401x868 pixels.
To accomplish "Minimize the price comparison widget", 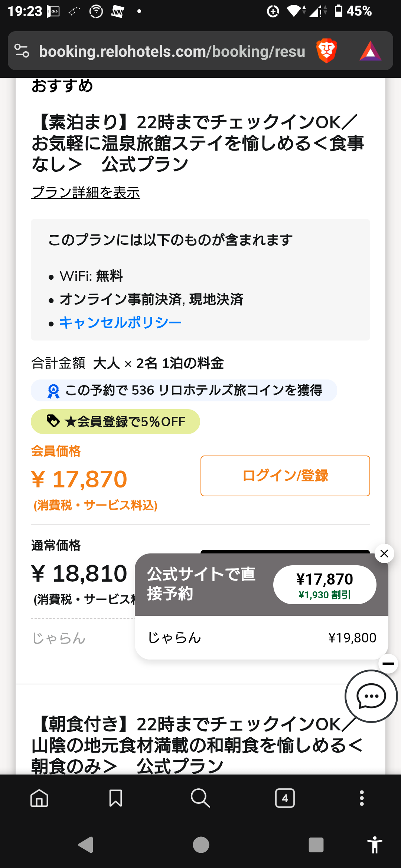I will 388,664.
